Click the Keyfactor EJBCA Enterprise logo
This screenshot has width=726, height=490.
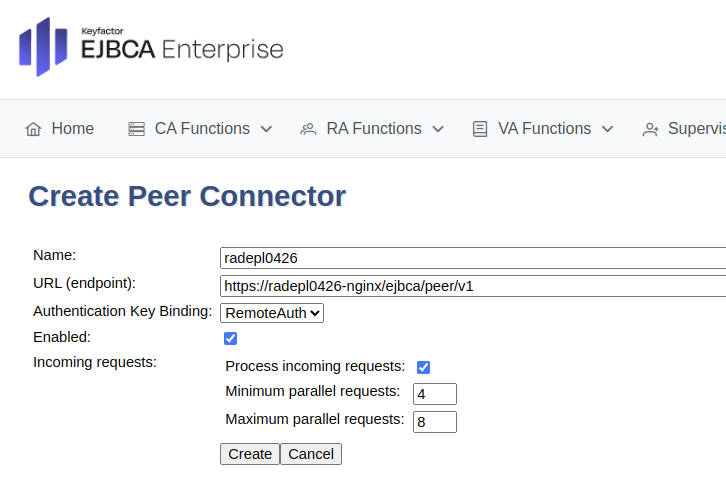(x=151, y=46)
